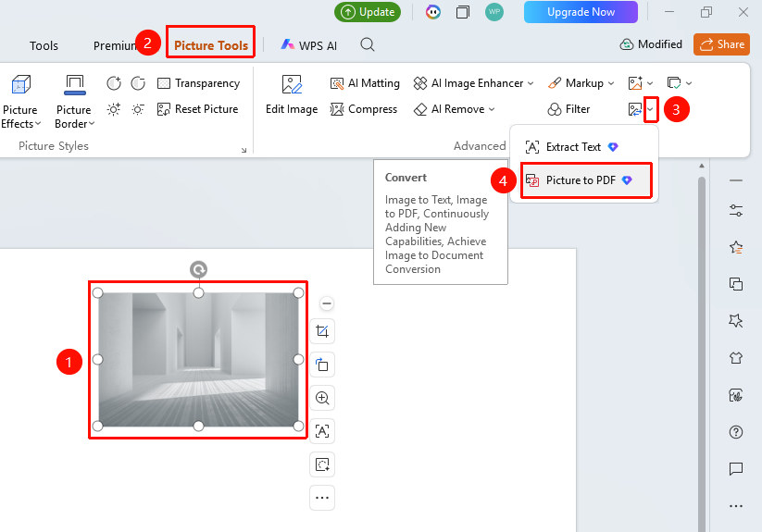Collapse sidebar with minus icon
The height and width of the screenshot is (532, 762).
click(x=736, y=180)
